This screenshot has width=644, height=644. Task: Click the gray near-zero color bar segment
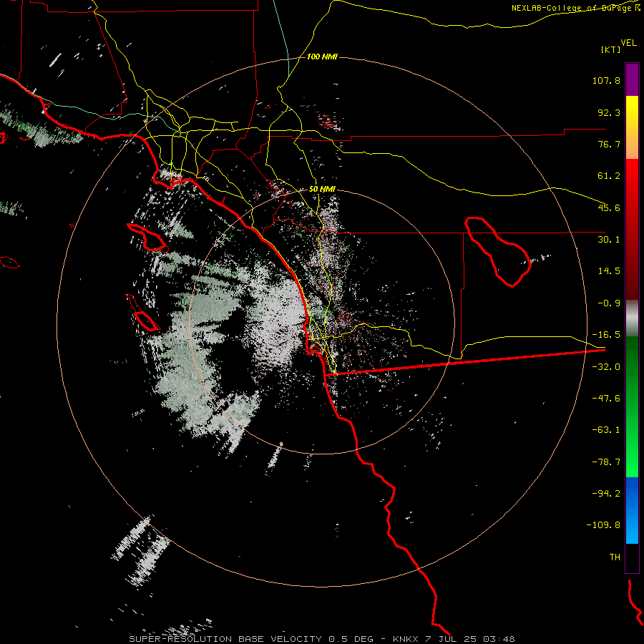(632, 318)
